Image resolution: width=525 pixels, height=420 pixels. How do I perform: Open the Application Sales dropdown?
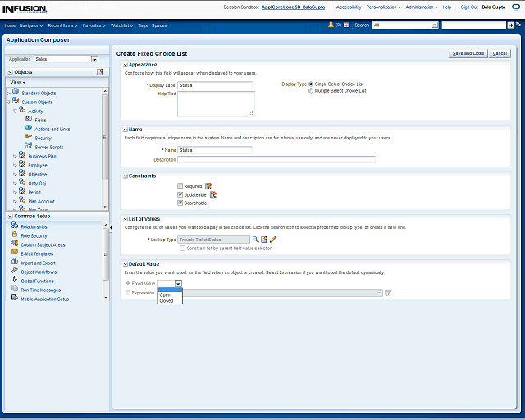(94, 59)
